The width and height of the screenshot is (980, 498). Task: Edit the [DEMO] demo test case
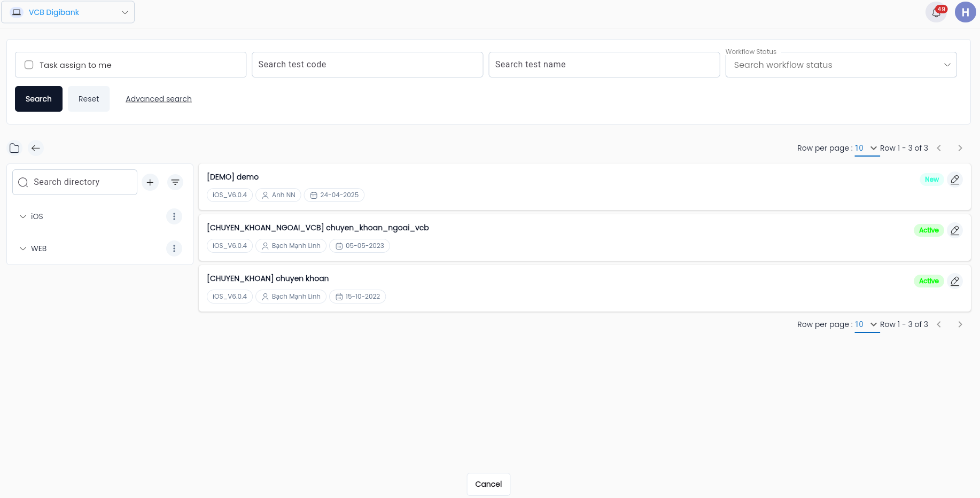(x=955, y=180)
